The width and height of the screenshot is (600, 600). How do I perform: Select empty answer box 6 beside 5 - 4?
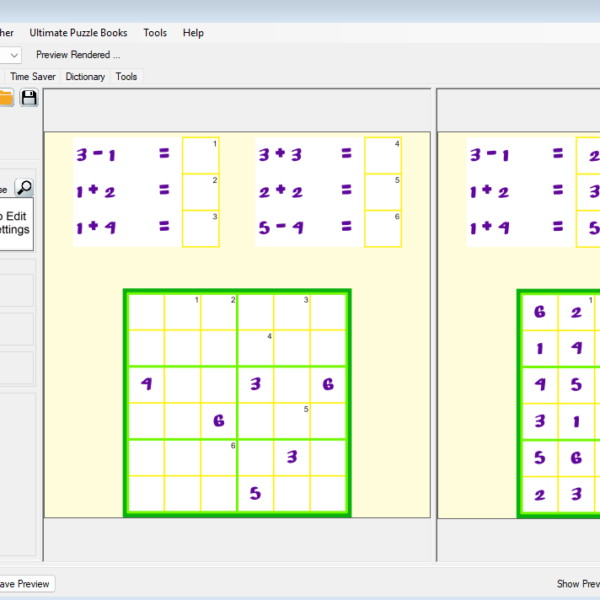point(383,228)
